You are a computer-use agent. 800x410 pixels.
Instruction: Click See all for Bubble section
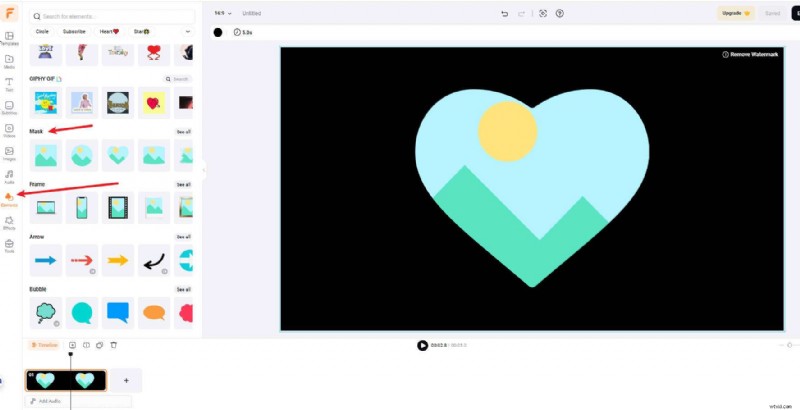pos(184,290)
